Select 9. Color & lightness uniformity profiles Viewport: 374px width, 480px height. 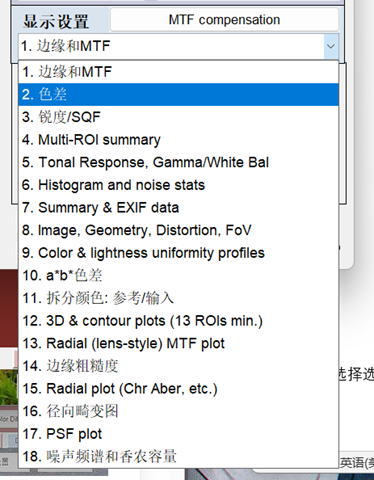(x=179, y=253)
